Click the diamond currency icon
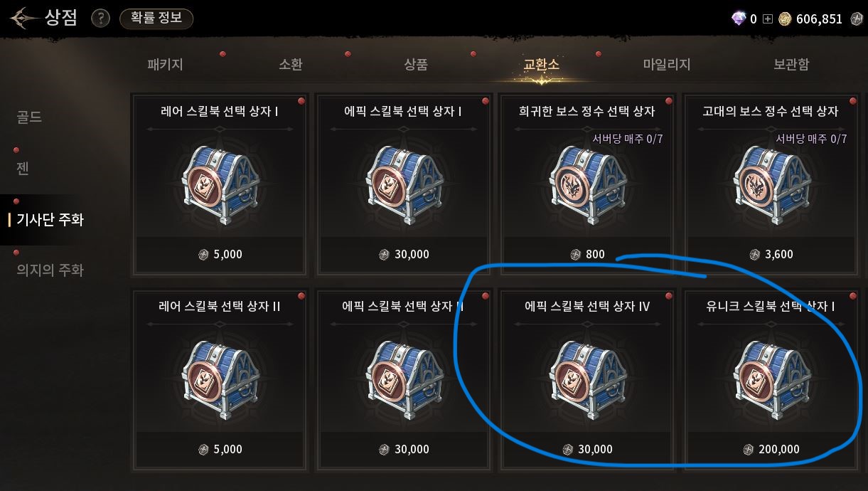The height and width of the screenshot is (491, 868). point(739,19)
